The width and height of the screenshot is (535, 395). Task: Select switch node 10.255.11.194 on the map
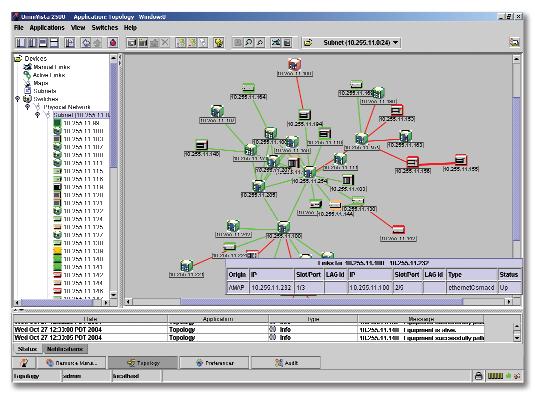[x=304, y=115]
